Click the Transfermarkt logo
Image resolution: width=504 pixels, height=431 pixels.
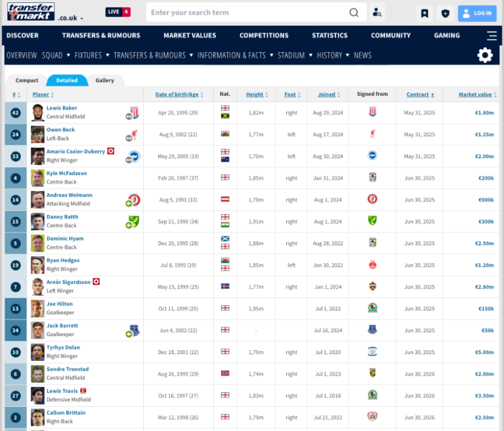(x=30, y=12)
